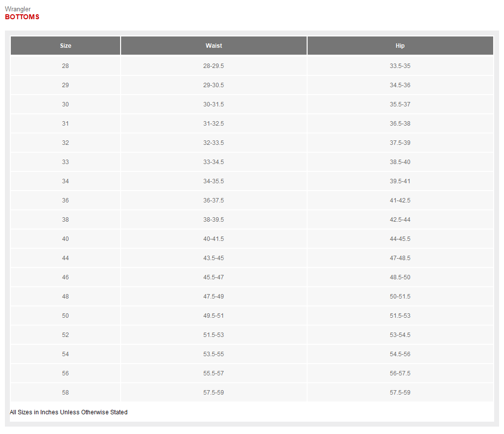Select hip value 41-42.5
This screenshot has height=434, width=504.
[x=400, y=200]
